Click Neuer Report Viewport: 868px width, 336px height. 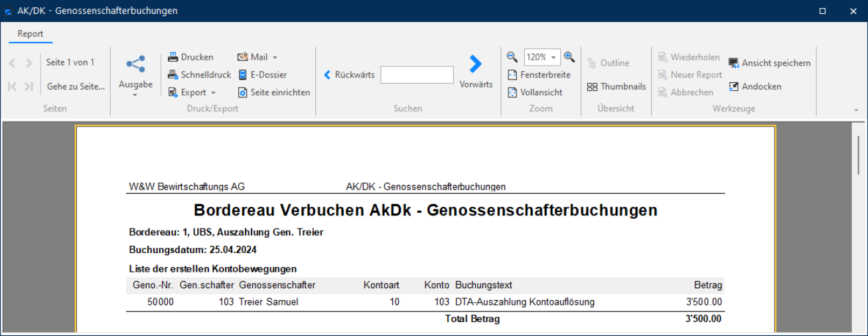click(x=690, y=75)
